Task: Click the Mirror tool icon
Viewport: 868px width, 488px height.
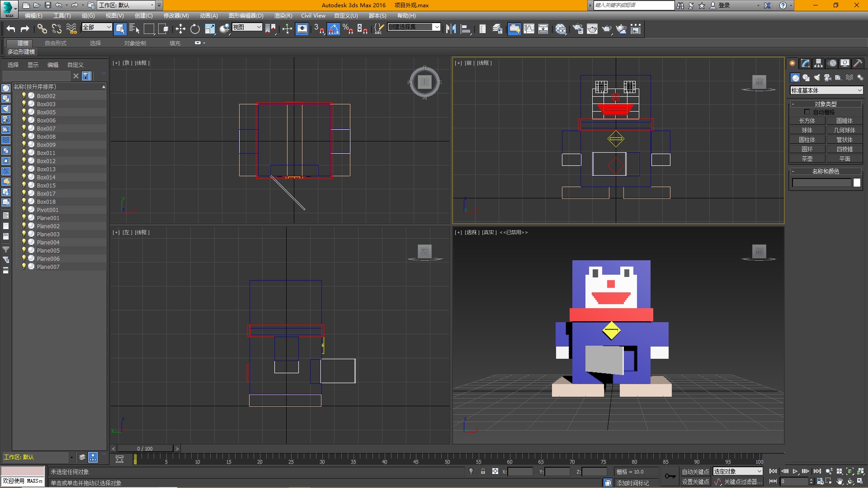Action: (x=451, y=29)
